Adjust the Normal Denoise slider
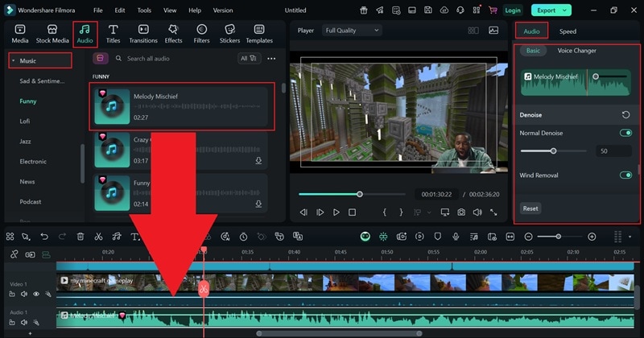Viewport: 644px width, 338px height. [553, 151]
